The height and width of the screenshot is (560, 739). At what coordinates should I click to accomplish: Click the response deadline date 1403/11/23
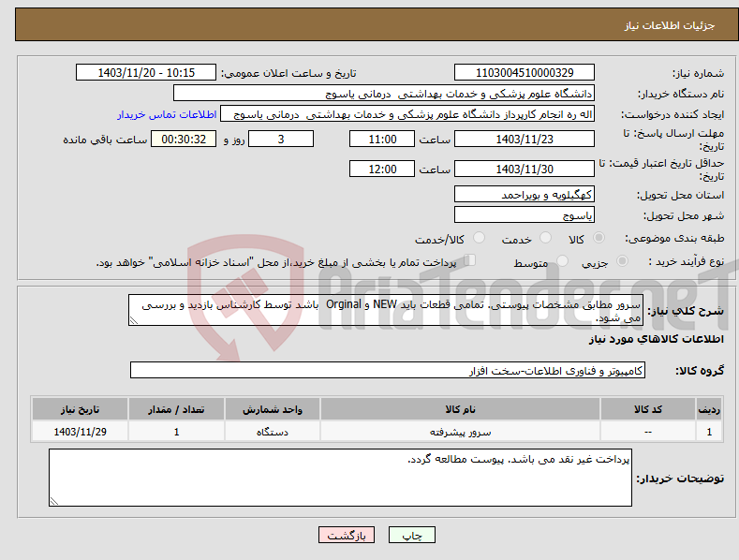[x=525, y=139]
